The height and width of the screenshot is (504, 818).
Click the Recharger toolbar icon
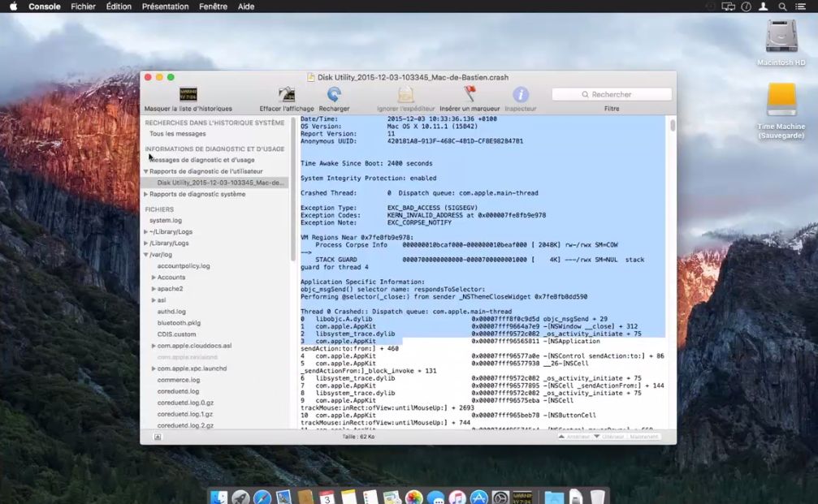[x=334, y=94]
